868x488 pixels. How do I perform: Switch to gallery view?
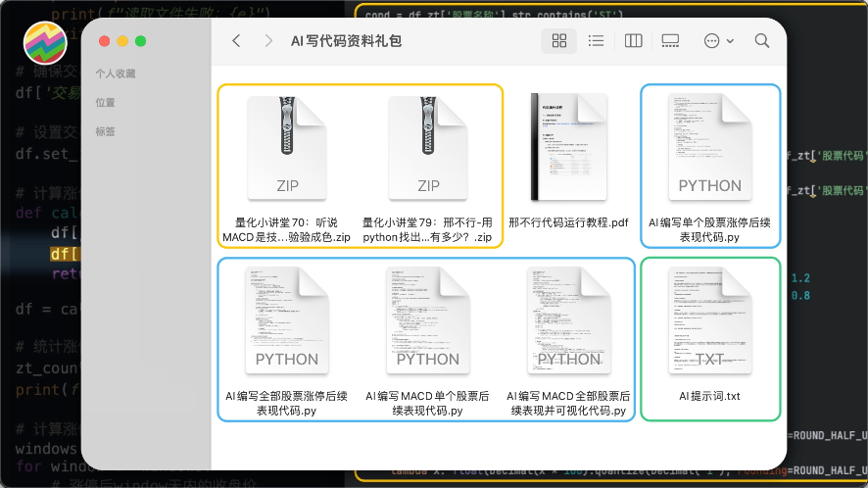tap(670, 41)
